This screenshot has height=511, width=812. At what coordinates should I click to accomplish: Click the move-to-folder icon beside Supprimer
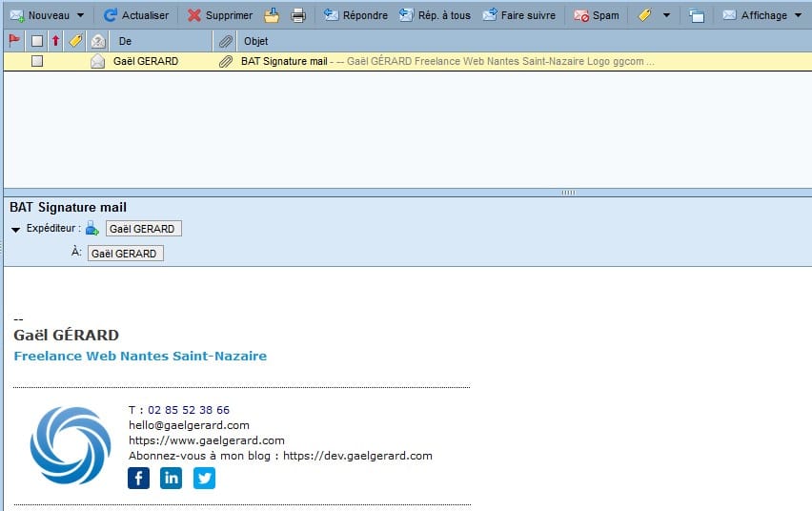coord(272,15)
